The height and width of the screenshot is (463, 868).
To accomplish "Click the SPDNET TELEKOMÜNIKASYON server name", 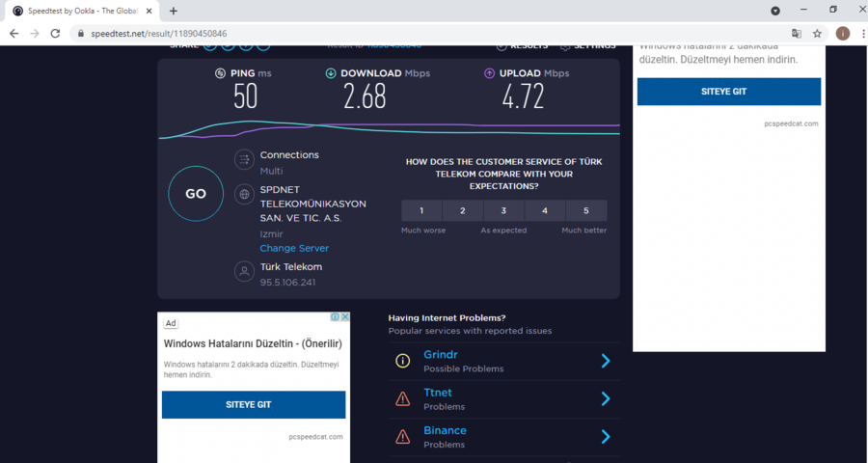I will tap(313, 204).
